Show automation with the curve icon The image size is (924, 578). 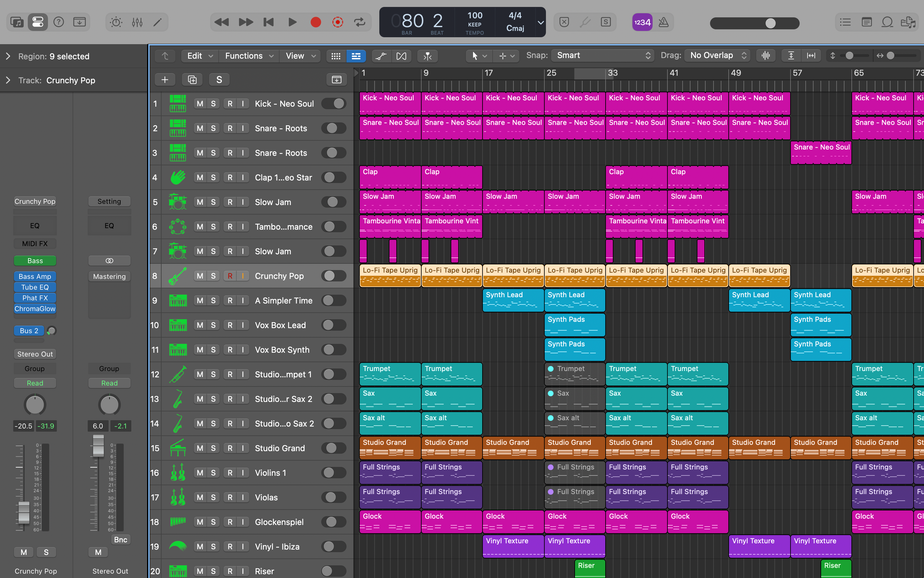[381, 56]
